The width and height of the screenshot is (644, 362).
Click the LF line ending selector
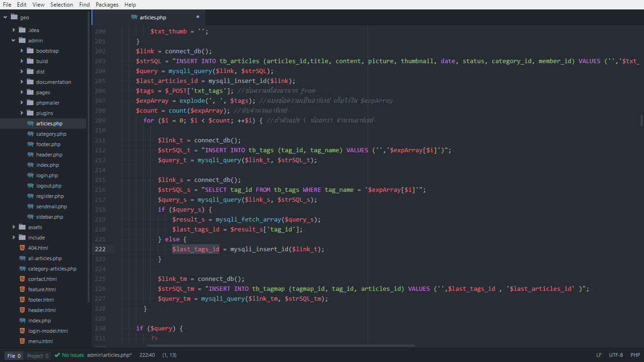[x=599, y=355]
